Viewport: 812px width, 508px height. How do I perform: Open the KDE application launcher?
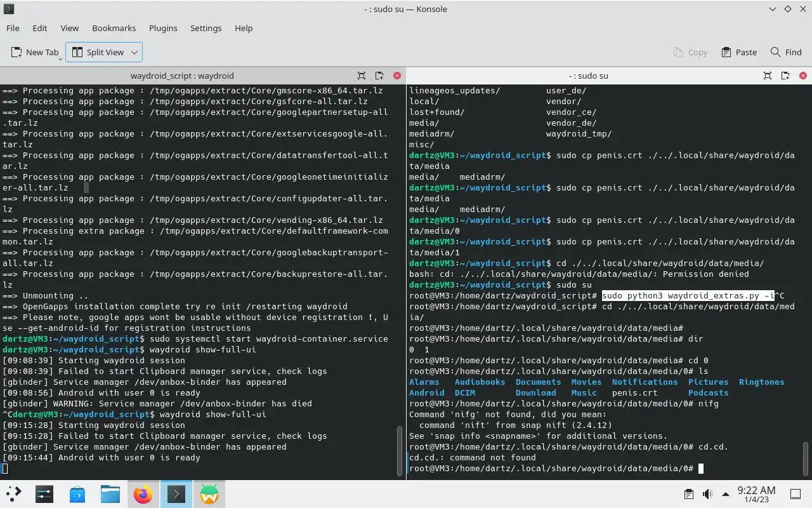pyautogui.click(x=14, y=494)
